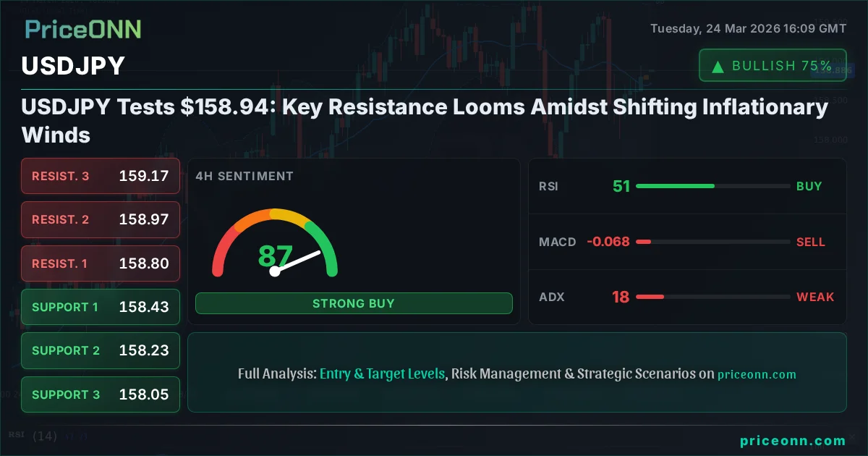Select the 4H SENTIMENT panel header
Viewport: 868px width, 456px height.
click(x=244, y=176)
